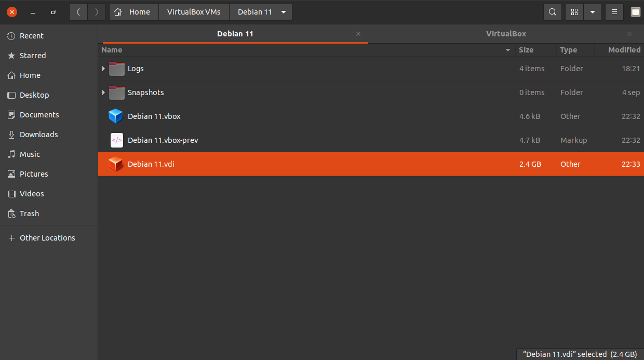This screenshot has height=360, width=644.
Task: Click the blue Debian 11.vbox file icon
Action: (x=116, y=116)
